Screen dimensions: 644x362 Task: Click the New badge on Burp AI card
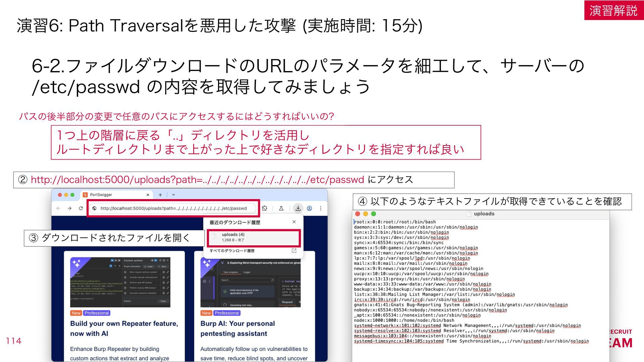click(206, 313)
